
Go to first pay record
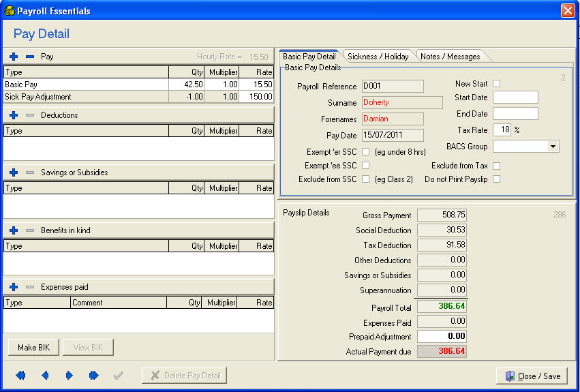point(20,375)
